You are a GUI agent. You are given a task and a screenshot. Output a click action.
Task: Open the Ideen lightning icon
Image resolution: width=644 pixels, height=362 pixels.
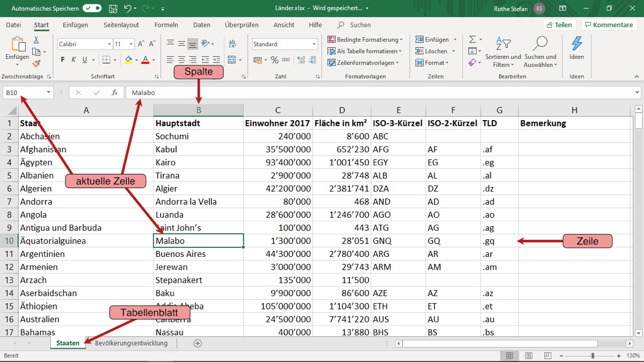576,45
